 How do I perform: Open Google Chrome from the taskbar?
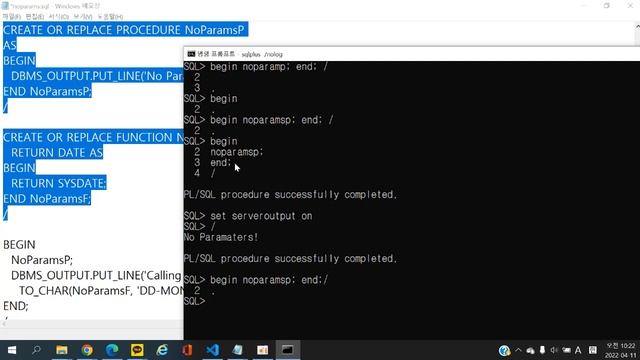click(87, 350)
